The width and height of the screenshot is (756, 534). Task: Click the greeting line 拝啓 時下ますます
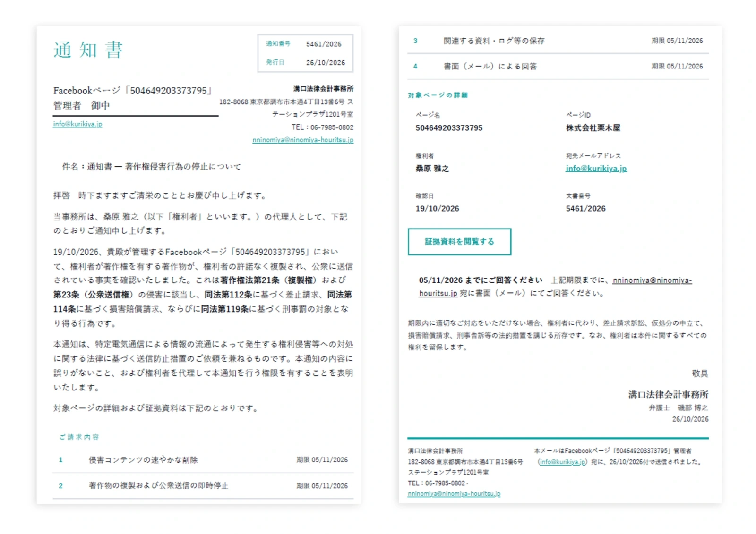coord(161,195)
